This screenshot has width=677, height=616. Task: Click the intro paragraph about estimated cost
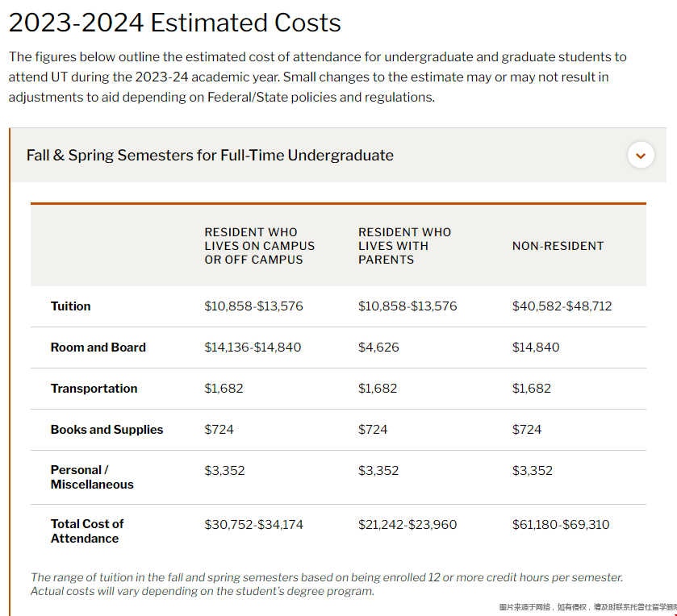click(317, 77)
